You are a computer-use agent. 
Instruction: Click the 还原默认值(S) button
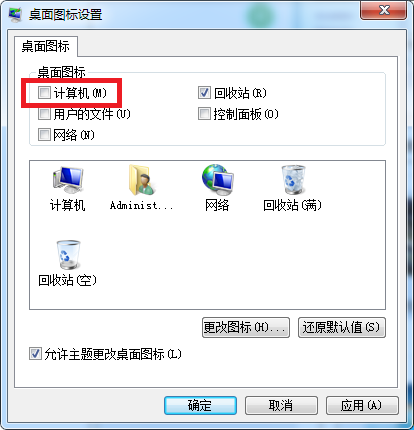[x=342, y=327]
